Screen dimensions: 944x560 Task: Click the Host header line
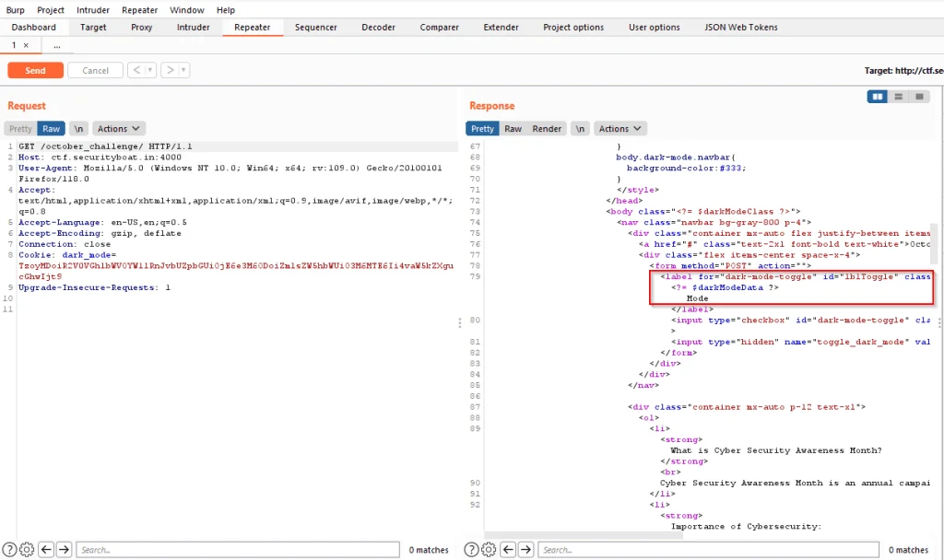coord(100,157)
